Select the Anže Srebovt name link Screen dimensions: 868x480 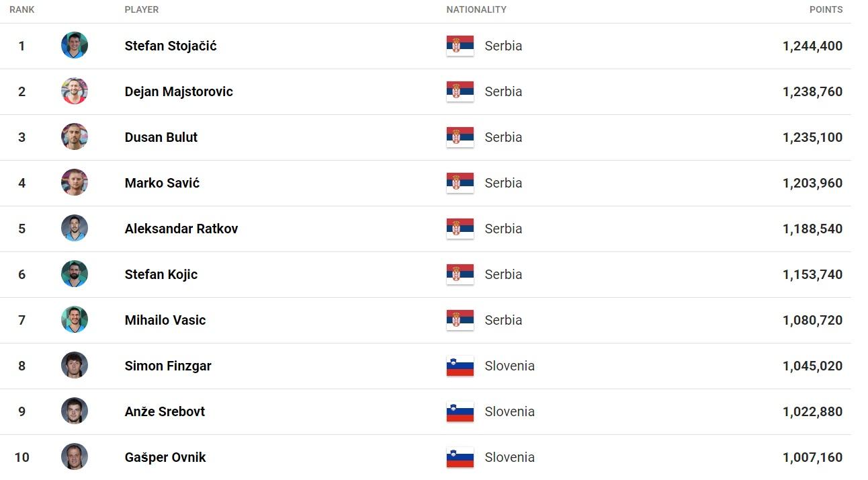pos(165,411)
